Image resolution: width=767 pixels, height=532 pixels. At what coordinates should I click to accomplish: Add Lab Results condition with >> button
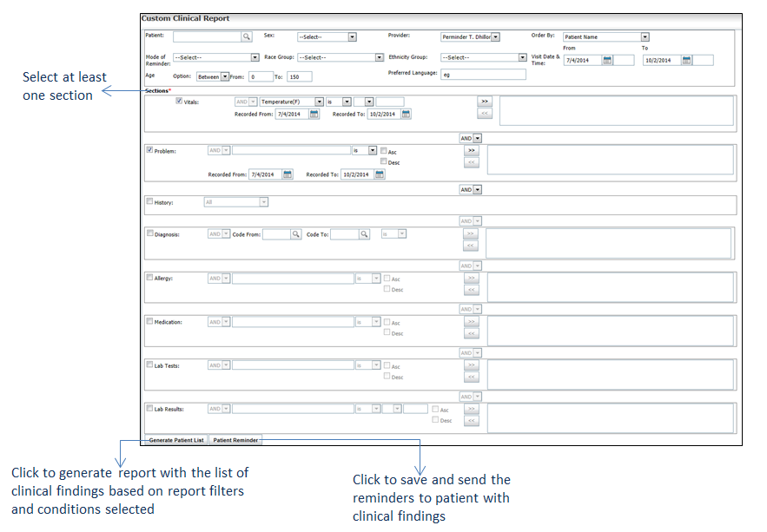471,409
